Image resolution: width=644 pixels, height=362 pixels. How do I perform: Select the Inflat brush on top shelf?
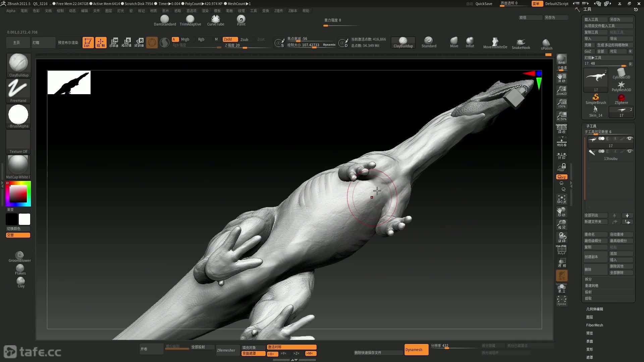(x=470, y=43)
